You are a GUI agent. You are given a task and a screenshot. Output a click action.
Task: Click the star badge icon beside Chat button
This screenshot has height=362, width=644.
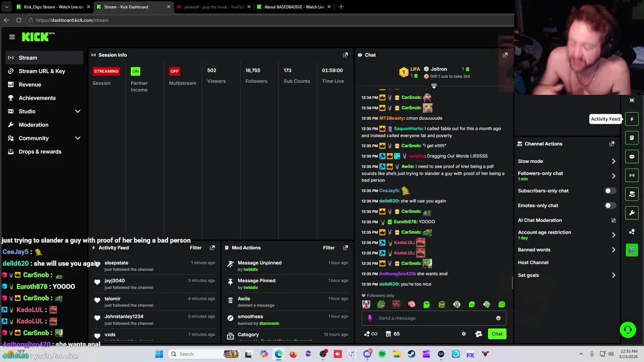[478, 334]
